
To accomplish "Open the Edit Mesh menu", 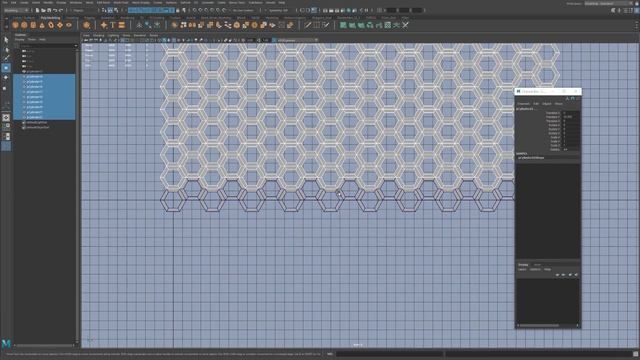I will click(104, 2).
